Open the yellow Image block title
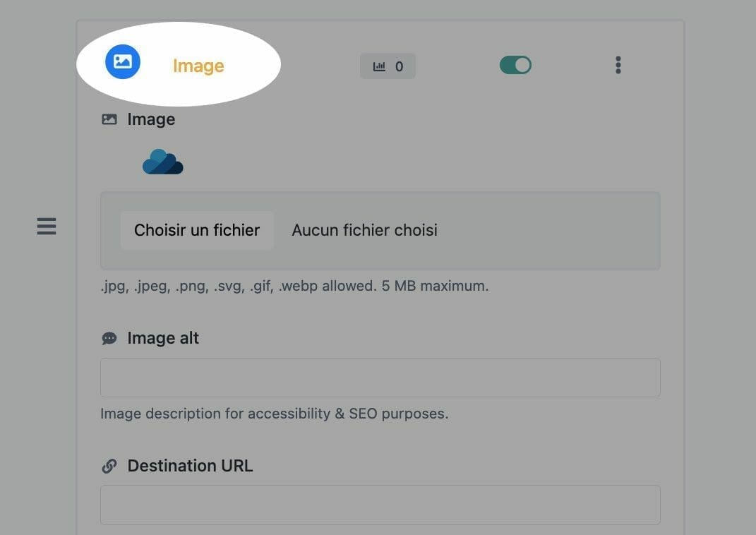Viewport: 756px width, 535px height. click(198, 66)
